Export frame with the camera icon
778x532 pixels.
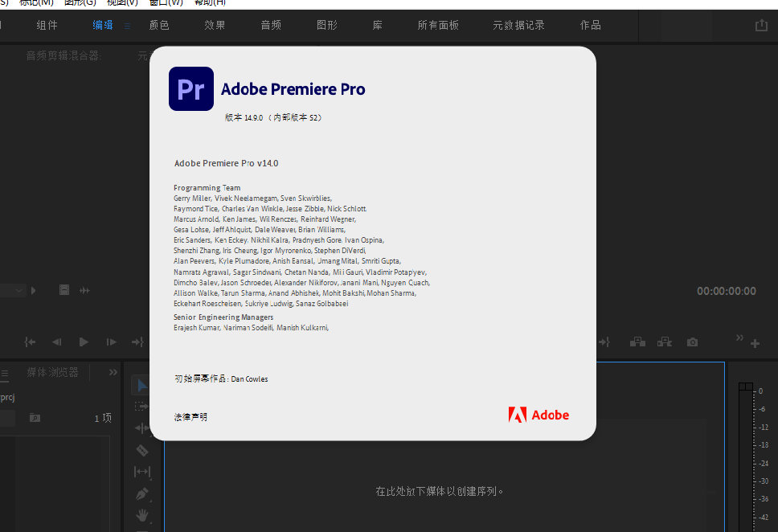[692, 342]
